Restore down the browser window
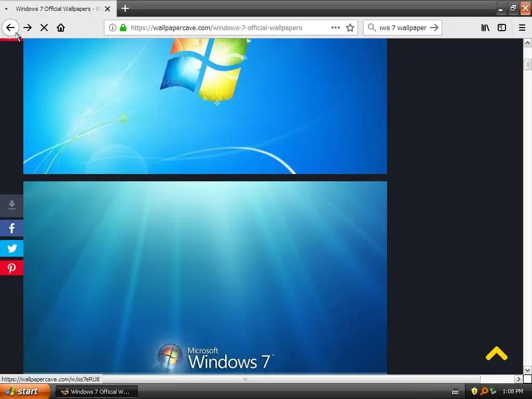532x399 pixels. (x=513, y=8)
